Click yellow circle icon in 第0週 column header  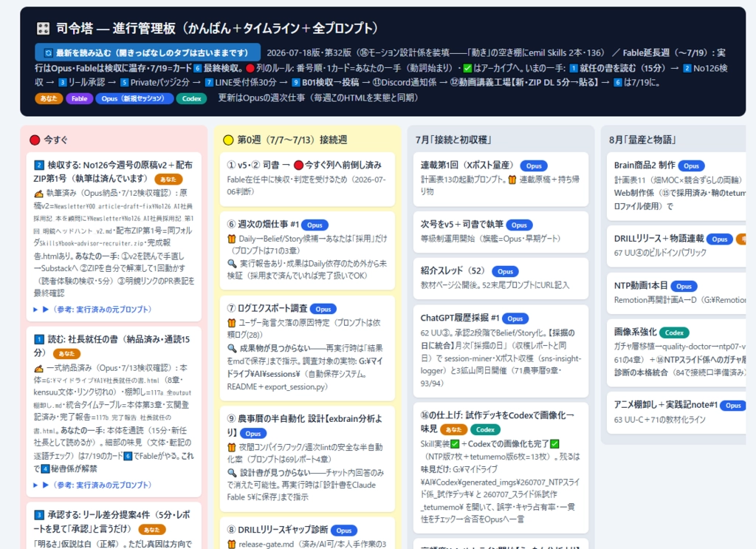(228, 140)
